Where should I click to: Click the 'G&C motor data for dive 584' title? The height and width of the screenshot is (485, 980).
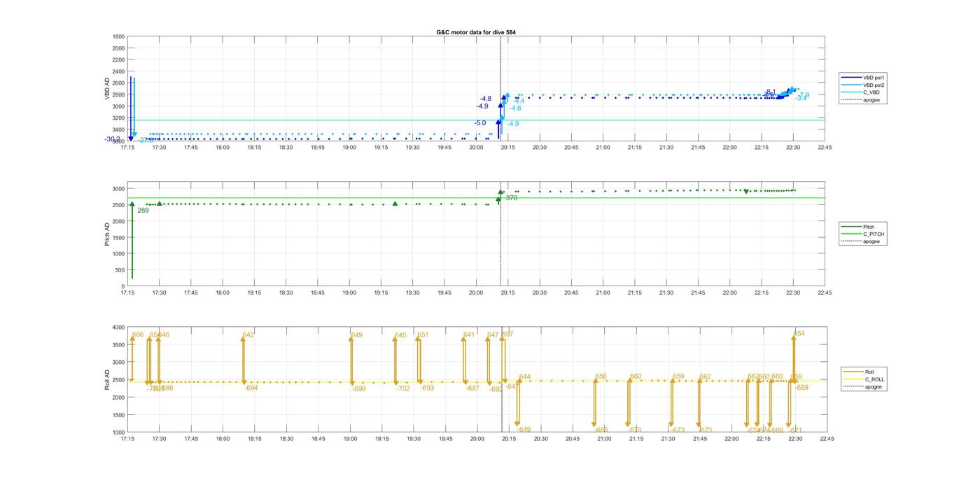(476, 32)
